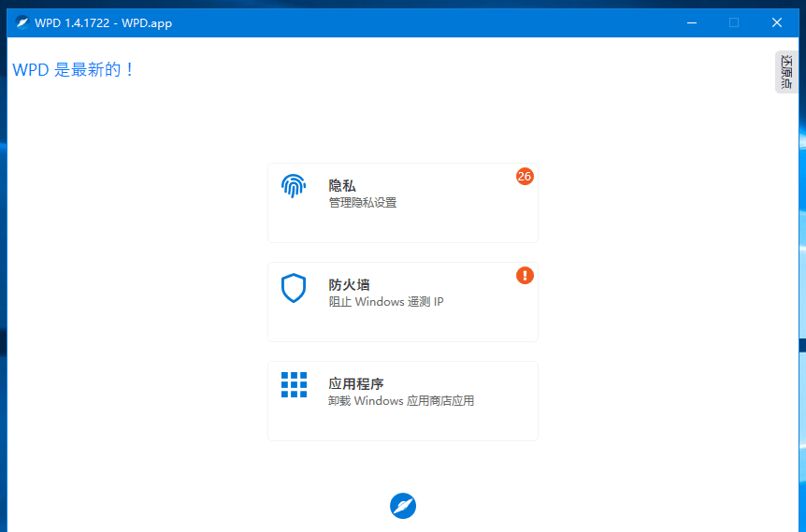Click the '卸载 Windows 应用商店应用' description text

(x=401, y=401)
